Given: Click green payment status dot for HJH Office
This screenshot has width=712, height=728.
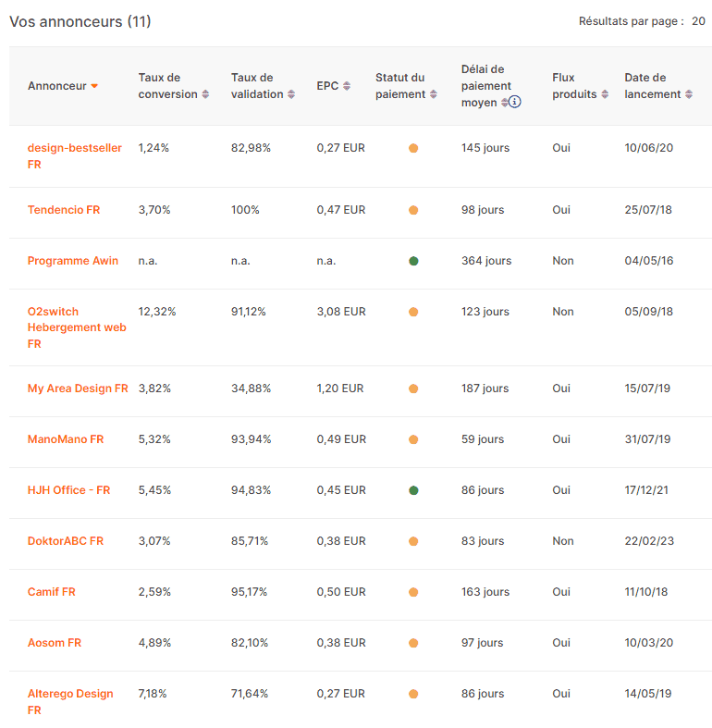Looking at the screenshot, I should [413, 490].
